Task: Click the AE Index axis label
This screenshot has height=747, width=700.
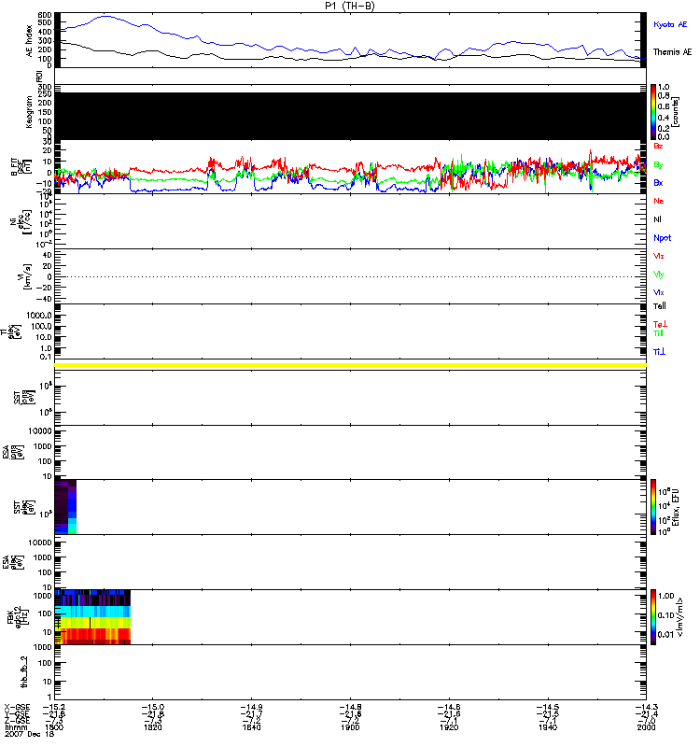Action: coord(30,41)
